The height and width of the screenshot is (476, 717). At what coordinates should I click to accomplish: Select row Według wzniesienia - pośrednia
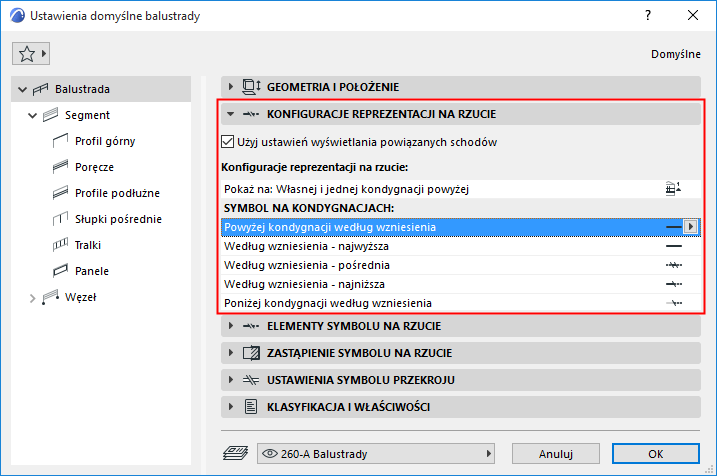click(x=461, y=265)
